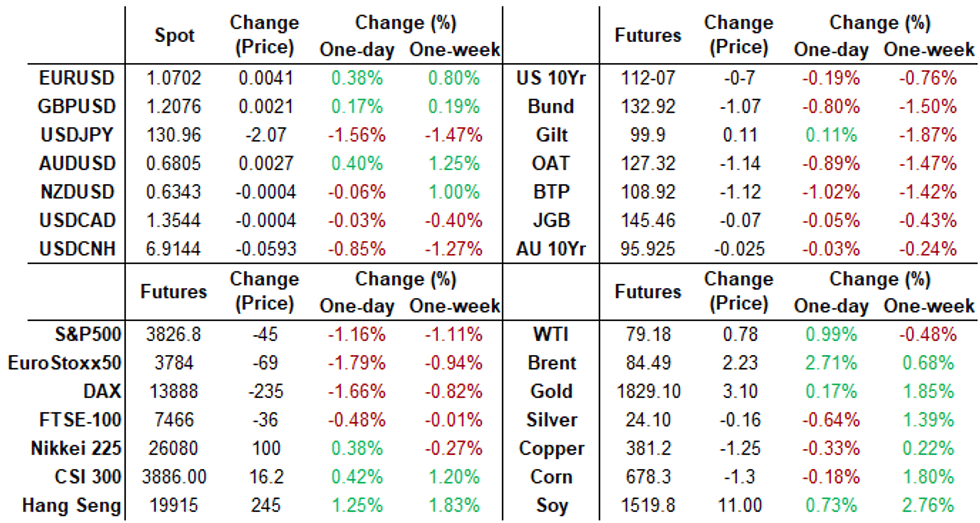
Task: Click the Spot column header
Action: coord(175,35)
